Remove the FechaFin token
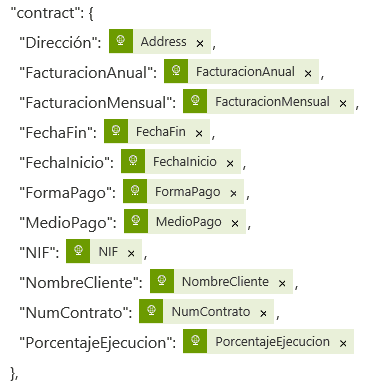The height and width of the screenshot is (386, 391). 199,133
